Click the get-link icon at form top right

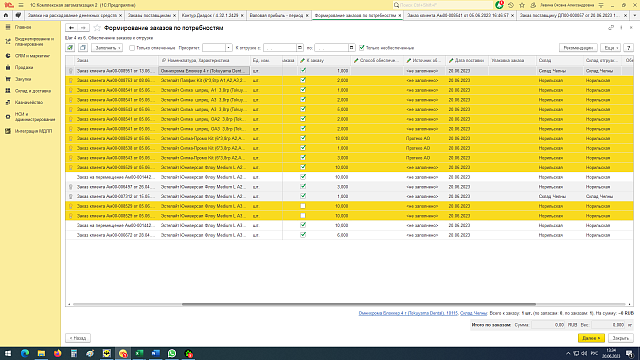coord(611,28)
